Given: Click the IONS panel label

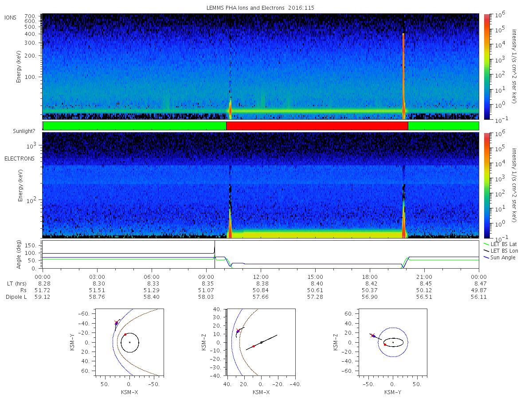Looking at the screenshot, I should tap(11, 17).
